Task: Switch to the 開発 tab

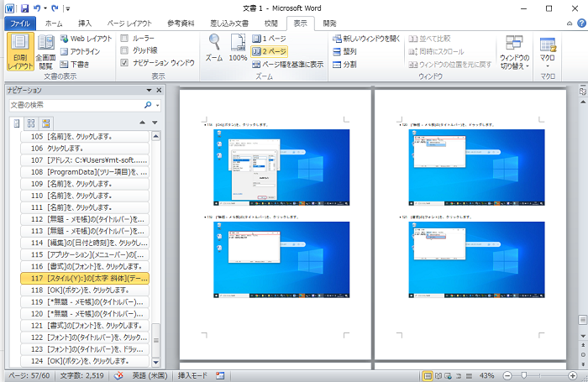Action: pyautogui.click(x=329, y=24)
